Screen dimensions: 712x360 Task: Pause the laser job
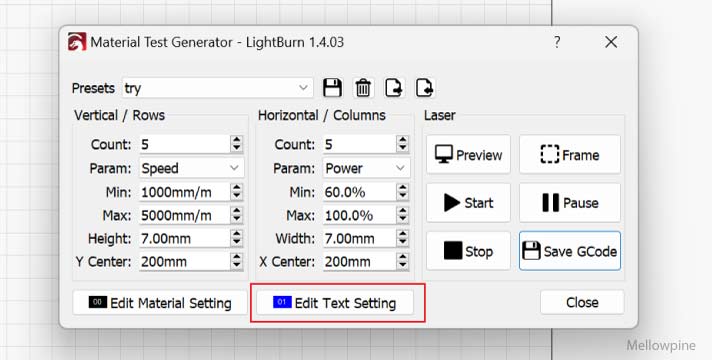(x=570, y=202)
